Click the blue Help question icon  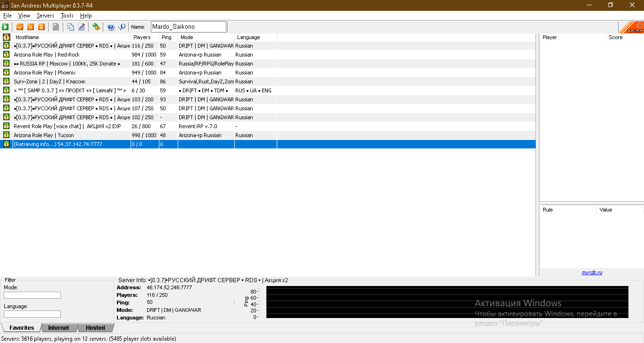111,27
